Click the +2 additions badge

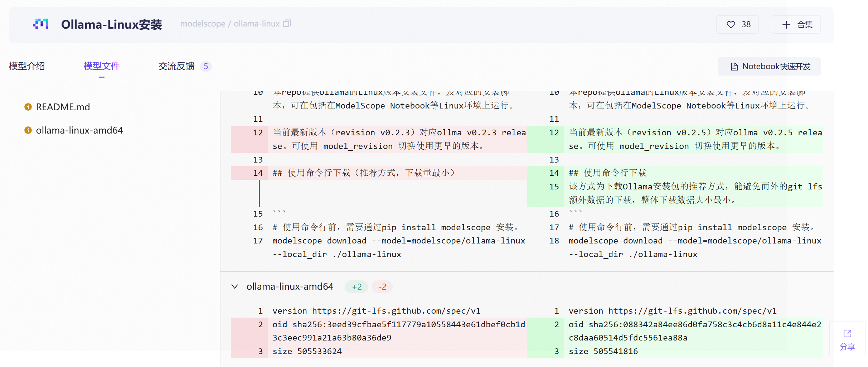[357, 287]
